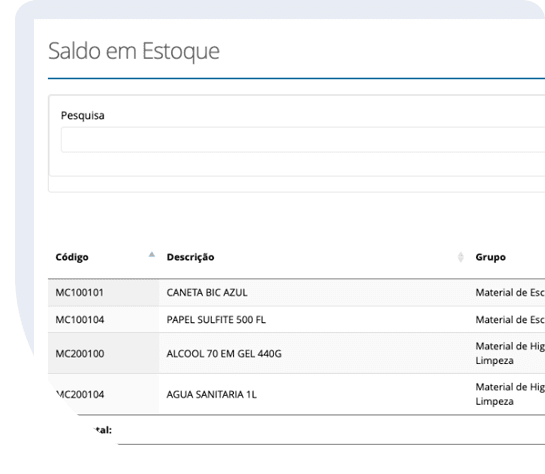Sort by Código ascending arrow icon

pos(152,255)
